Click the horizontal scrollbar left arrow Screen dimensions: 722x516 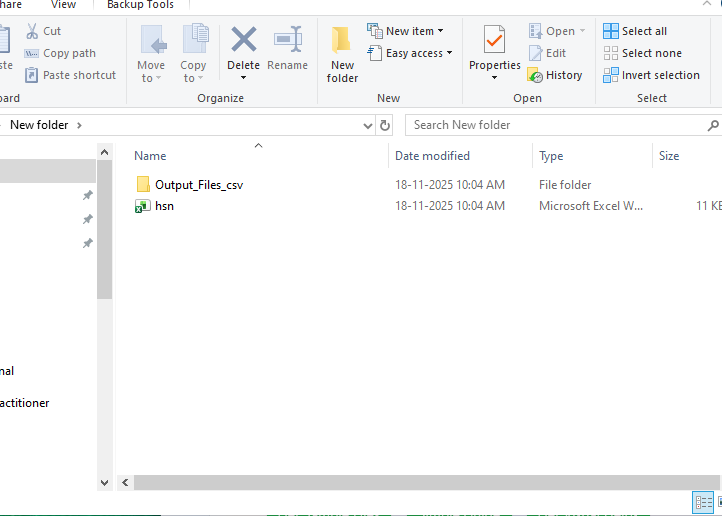[125, 482]
